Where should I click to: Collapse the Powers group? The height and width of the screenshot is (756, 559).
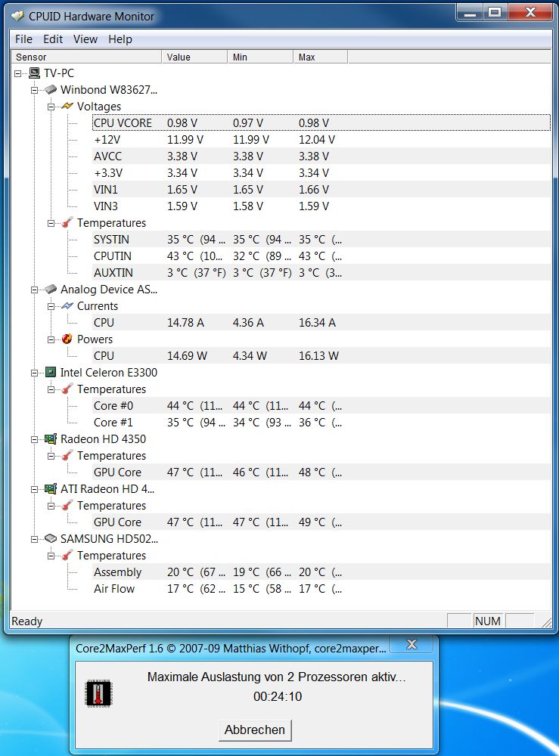point(51,340)
